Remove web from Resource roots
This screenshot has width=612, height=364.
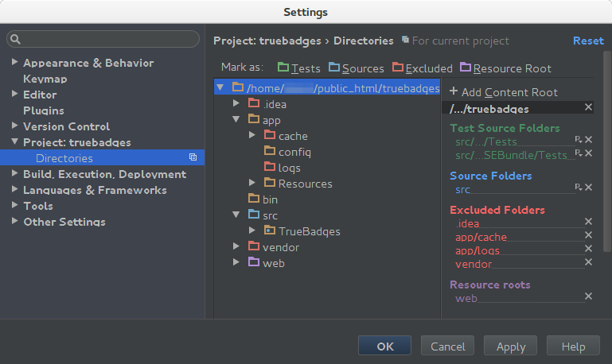(588, 296)
